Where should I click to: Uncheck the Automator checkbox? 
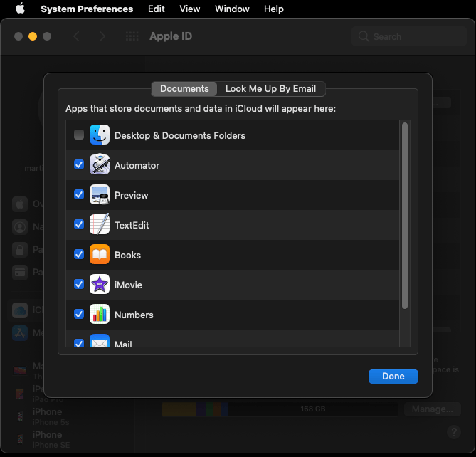(x=79, y=164)
